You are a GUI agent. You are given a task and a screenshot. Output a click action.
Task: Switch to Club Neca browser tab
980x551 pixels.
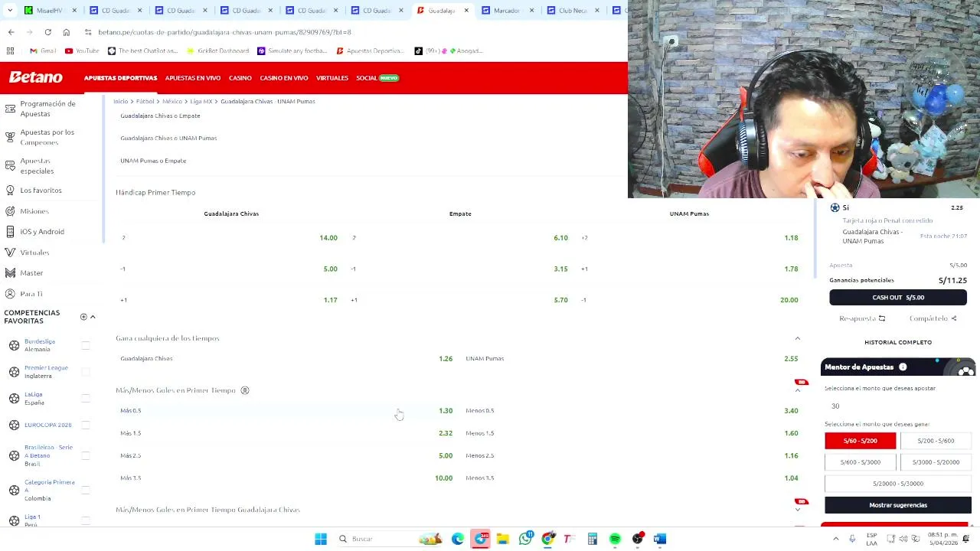pos(573,11)
